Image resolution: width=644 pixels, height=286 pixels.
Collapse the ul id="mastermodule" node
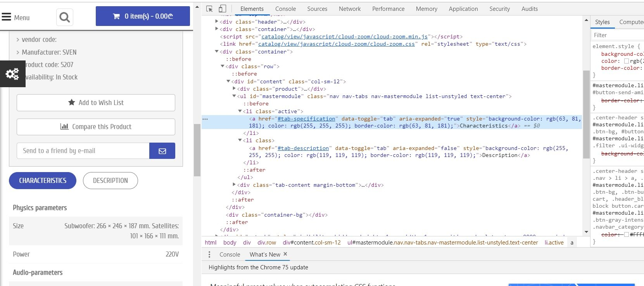point(234,96)
